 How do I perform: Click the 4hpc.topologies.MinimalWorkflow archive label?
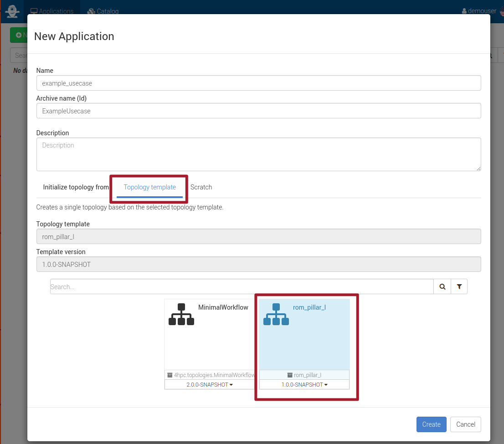(211, 375)
